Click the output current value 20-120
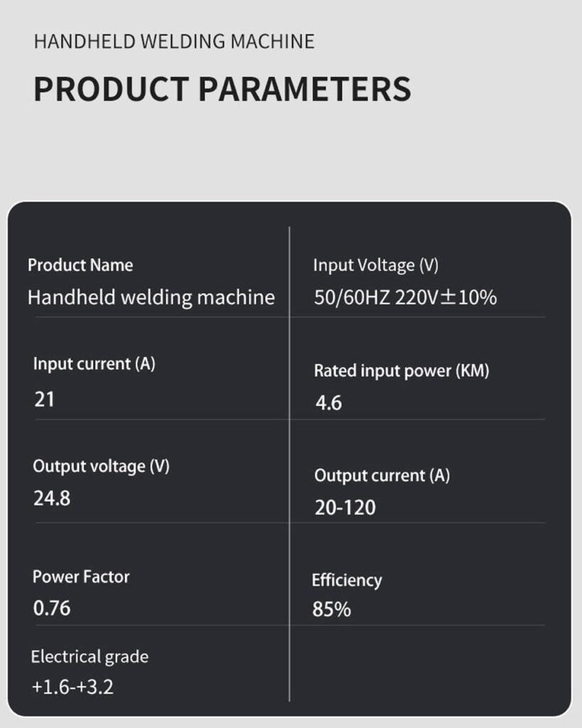 coord(345,508)
